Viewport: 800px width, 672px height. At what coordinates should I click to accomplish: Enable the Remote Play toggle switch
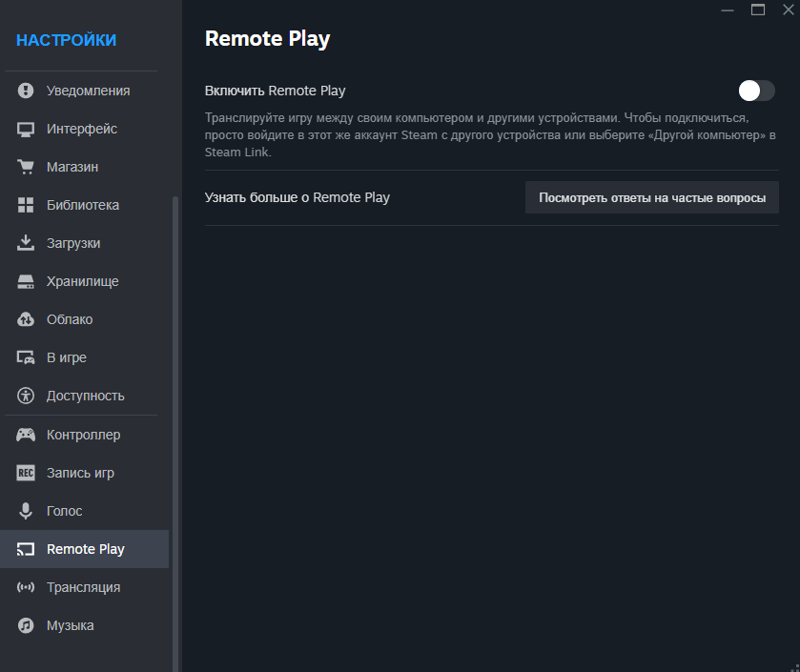tap(756, 91)
